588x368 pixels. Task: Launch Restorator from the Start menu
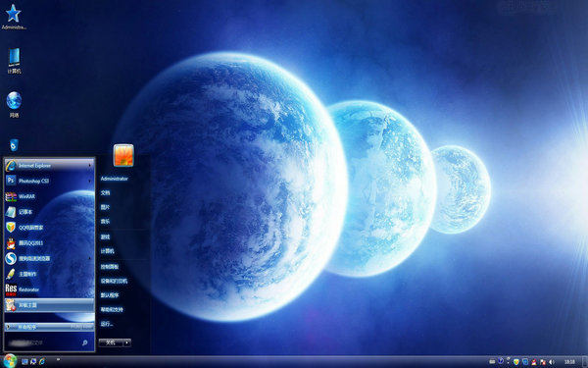(x=49, y=289)
